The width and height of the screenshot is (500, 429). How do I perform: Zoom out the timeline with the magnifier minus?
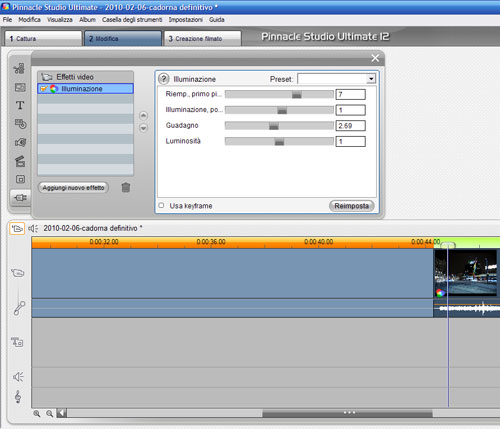[x=50, y=414]
